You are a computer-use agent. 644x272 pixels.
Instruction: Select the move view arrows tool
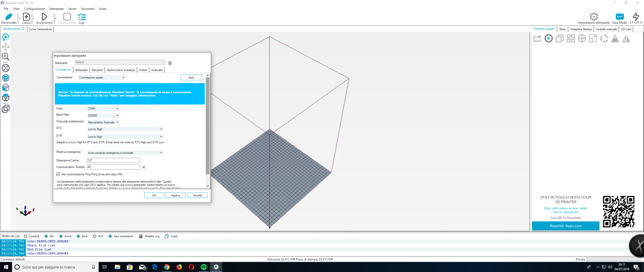(x=6, y=47)
